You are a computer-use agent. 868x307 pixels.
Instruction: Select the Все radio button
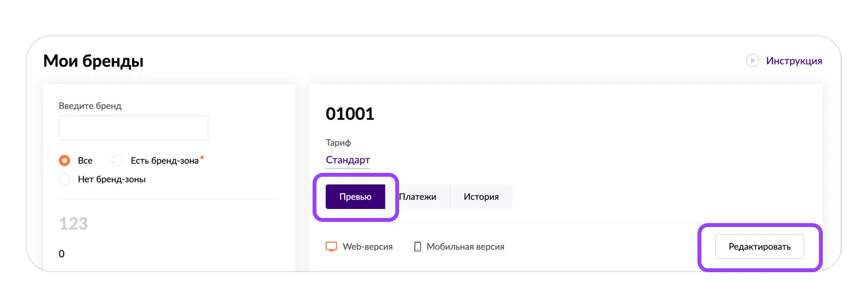coord(65,160)
